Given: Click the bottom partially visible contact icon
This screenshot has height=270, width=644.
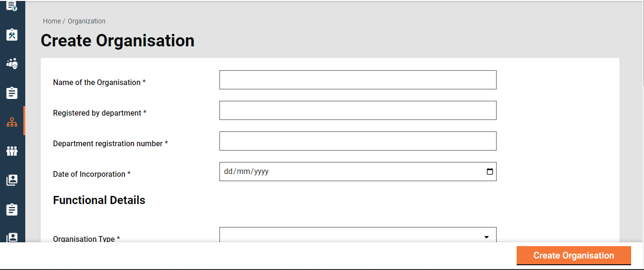Looking at the screenshot, I should 12,237.
